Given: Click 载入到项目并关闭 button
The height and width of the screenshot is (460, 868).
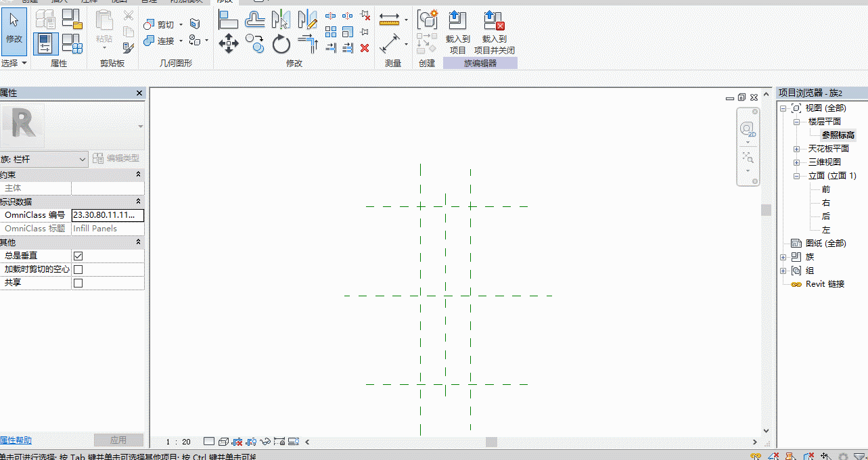Looking at the screenshot, I should click(x=495, y=32).
